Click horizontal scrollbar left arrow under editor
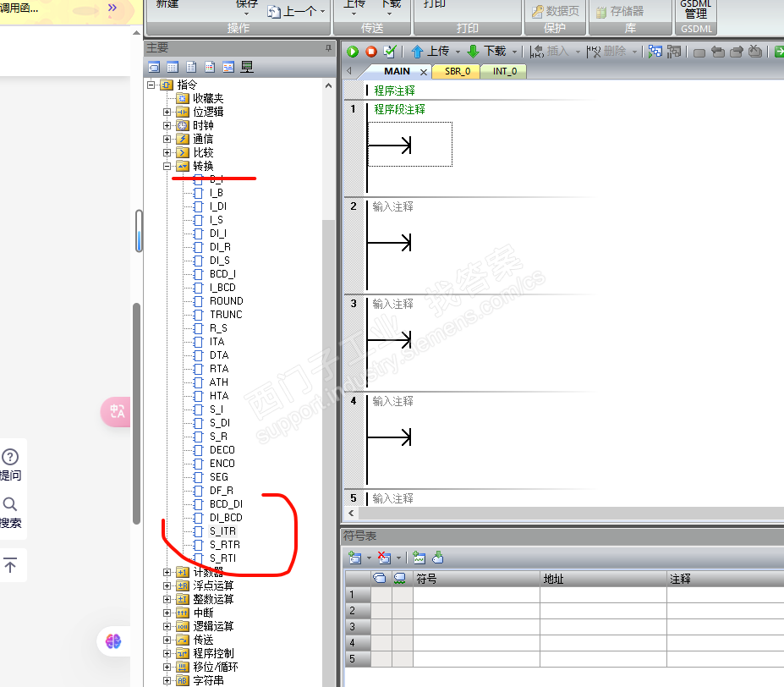 [x=352, y=514]
